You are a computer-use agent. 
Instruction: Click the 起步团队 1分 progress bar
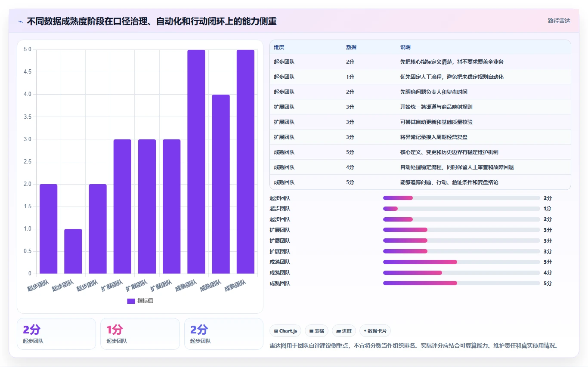[x=461, y=209]
